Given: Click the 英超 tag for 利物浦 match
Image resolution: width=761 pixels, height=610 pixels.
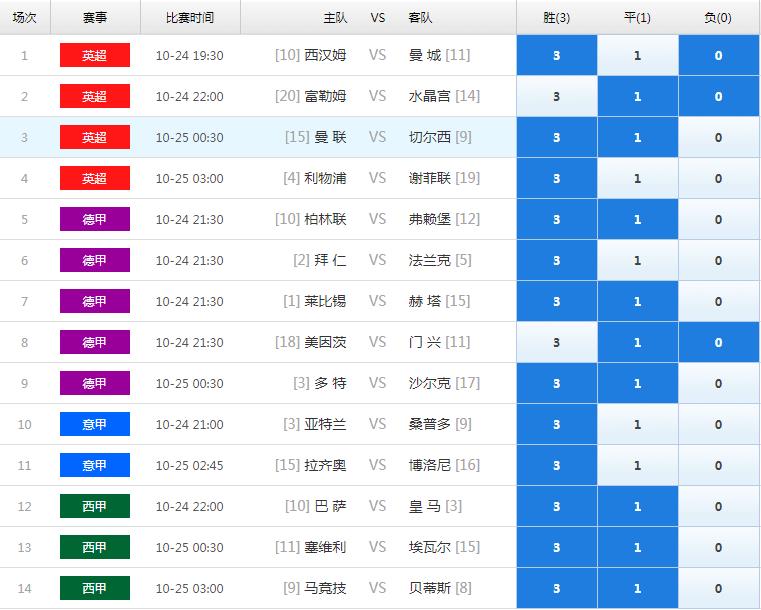Looking at the screenshot, I should point(95,178).
